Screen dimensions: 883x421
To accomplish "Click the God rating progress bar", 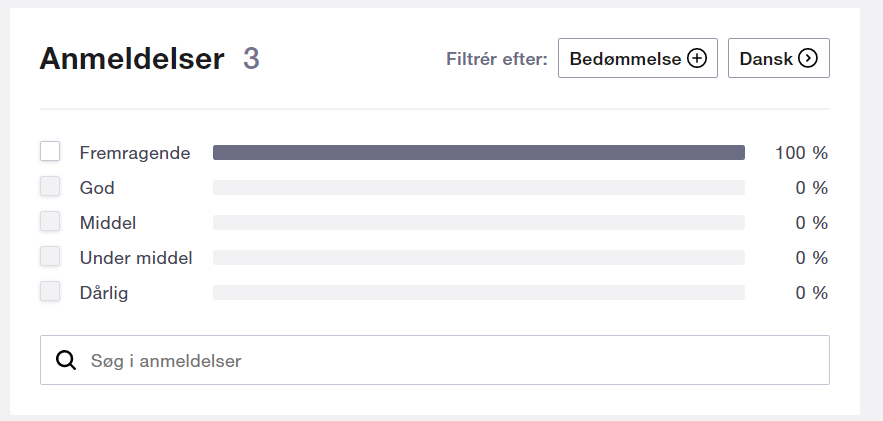I will [x=478, y=188].
